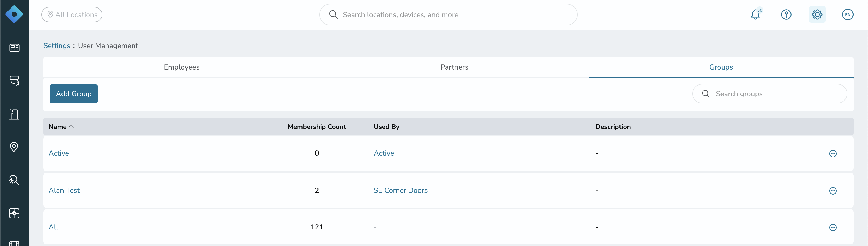This screenshot has height=246, width=868.
Task: Click the magnifier icon in Search groups
Action: click(706, 94)
